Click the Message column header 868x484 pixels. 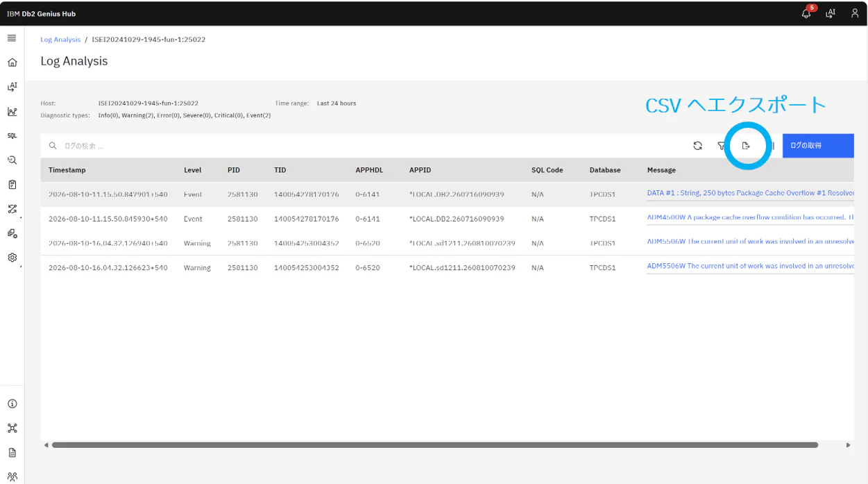pos(661,170)
